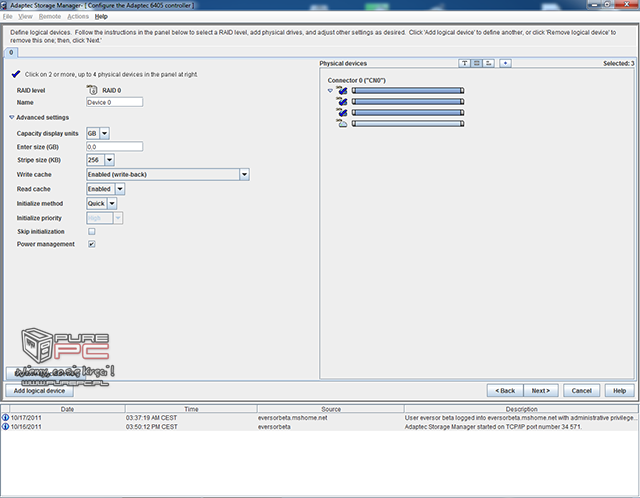Open the View menu
The height and width of the screenshot is (498, 640).
click(x=25, y=16)
